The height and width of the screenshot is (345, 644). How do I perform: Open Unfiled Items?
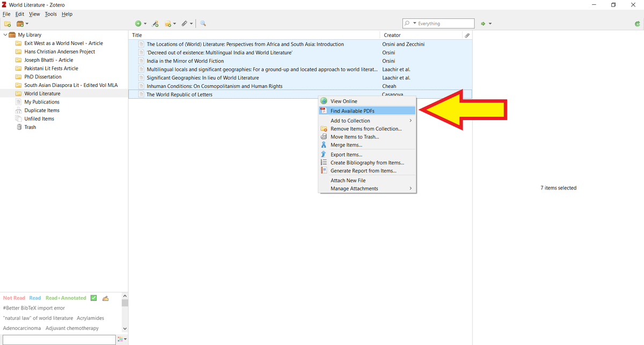[39, 119]
